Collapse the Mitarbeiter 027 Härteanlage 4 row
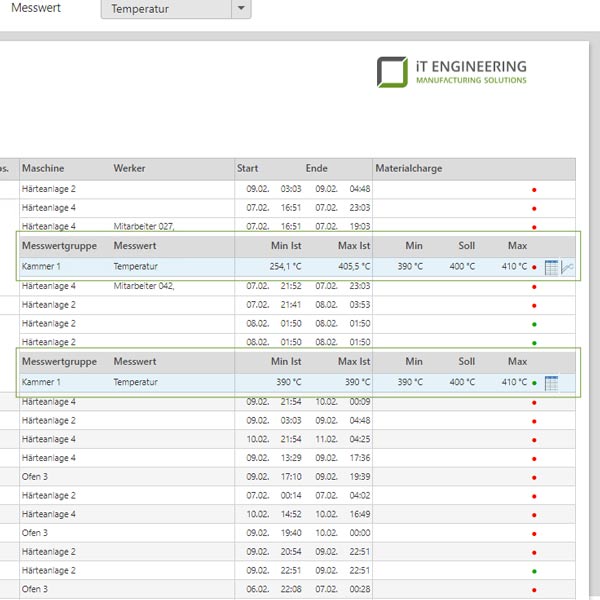Image resolution: width=600 pixels, height=600 pixels. 62,226
